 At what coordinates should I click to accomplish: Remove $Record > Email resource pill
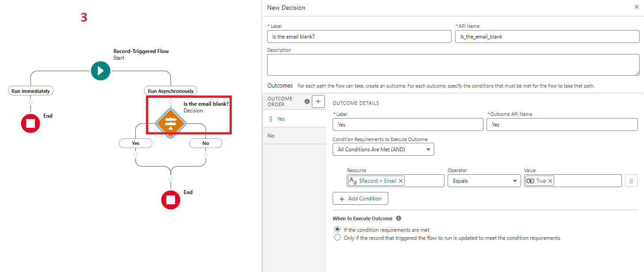click(401, 181)
